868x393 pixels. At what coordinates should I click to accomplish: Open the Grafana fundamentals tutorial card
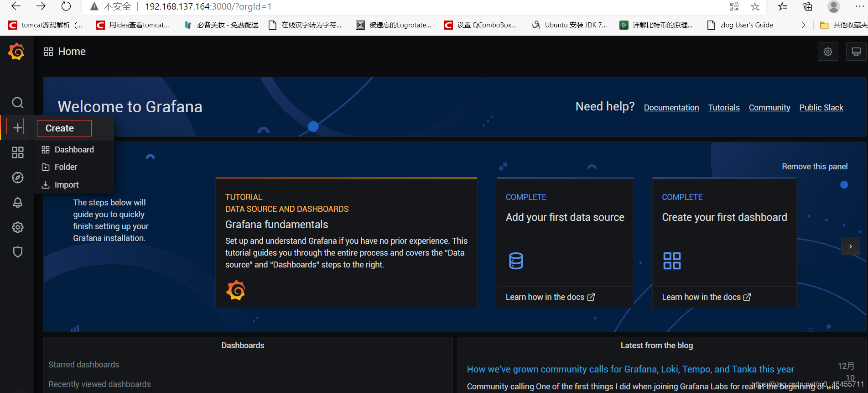tap(346, 243)
